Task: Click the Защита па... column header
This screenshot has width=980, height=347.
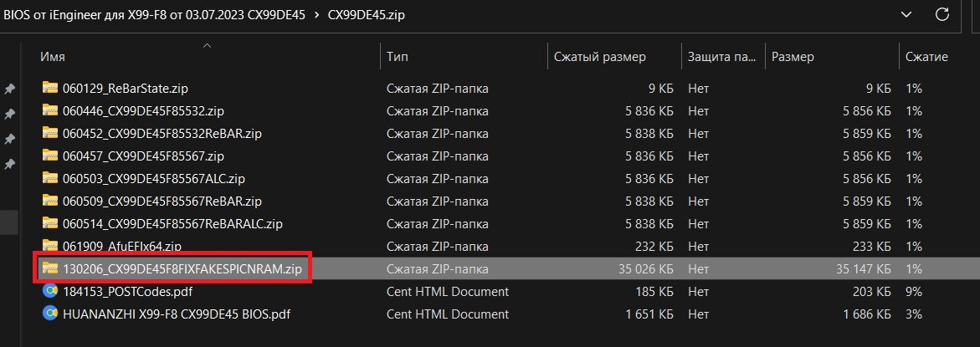Action: coord(721,57)
